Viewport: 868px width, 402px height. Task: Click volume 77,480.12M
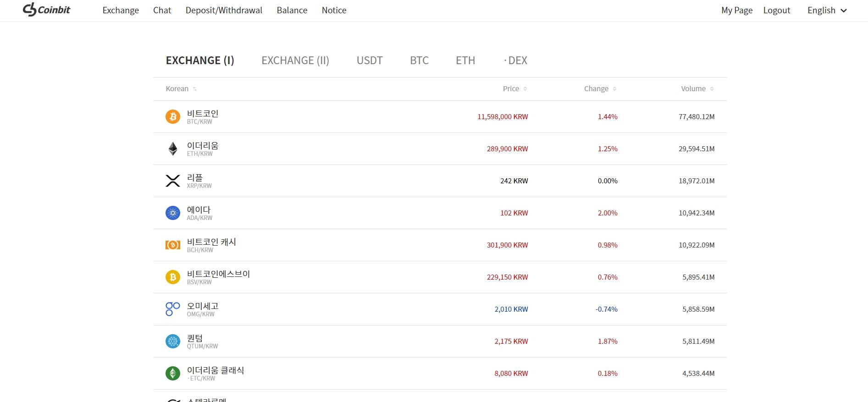click(697, 117)
